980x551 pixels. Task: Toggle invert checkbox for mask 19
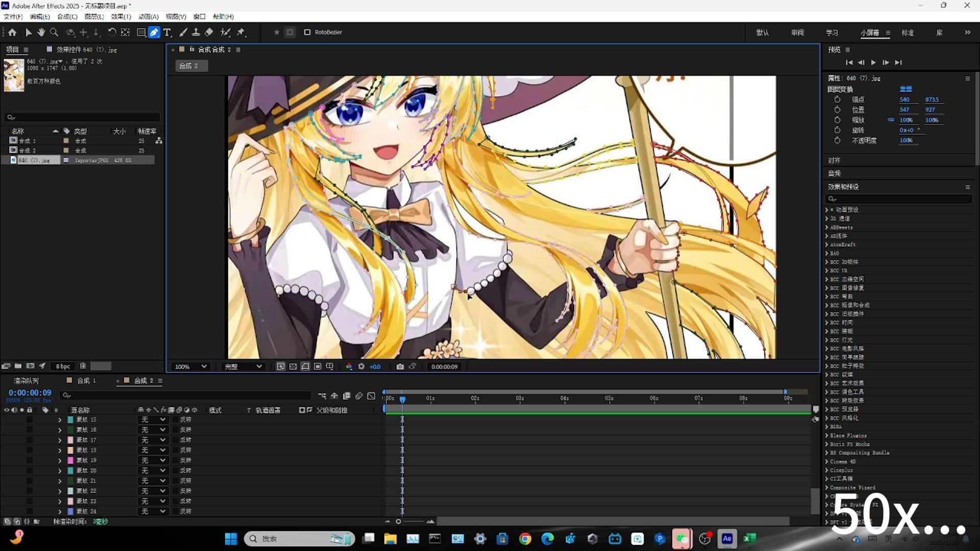click(176, 460)
